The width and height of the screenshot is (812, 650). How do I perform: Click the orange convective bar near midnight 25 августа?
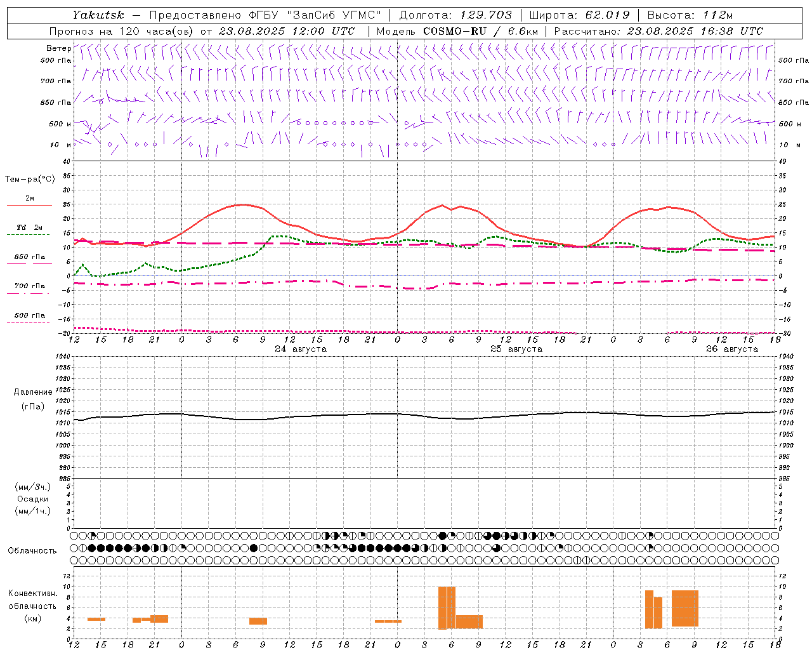click(388, 621)
